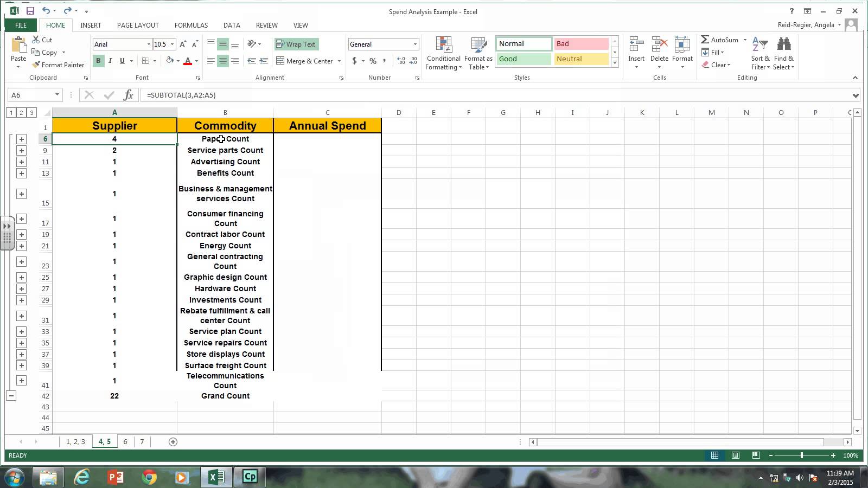Open Excel from the Windows taskbar

pyautogui.click(x=216, y=477)
